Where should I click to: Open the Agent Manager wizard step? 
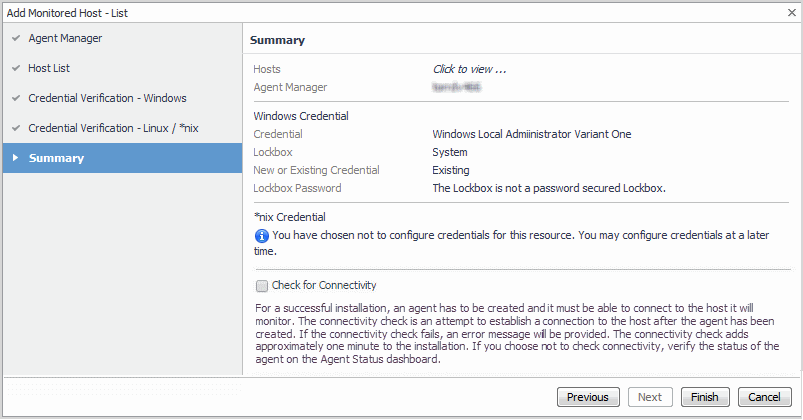click(65, 39)
